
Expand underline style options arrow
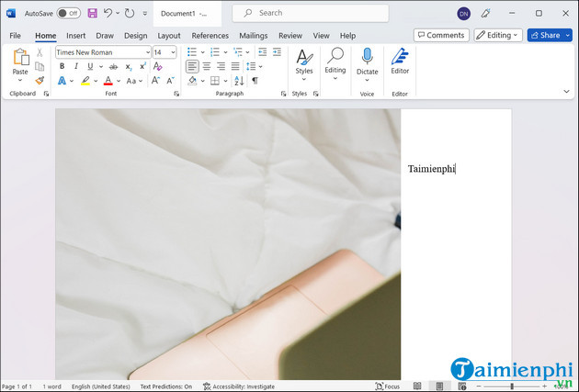pos(101,67)
